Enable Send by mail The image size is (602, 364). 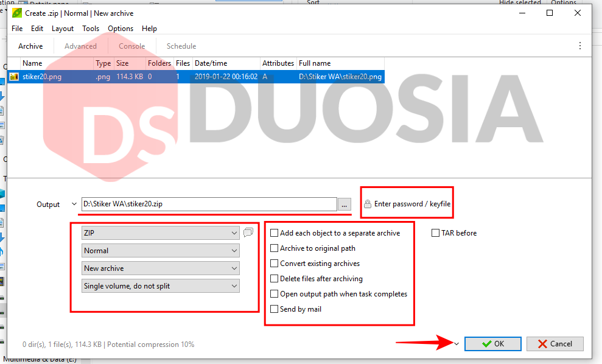[274, 309]
